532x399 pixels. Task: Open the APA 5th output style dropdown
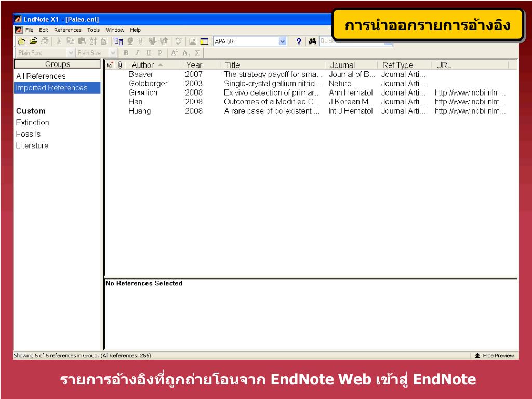coord(283,42)
